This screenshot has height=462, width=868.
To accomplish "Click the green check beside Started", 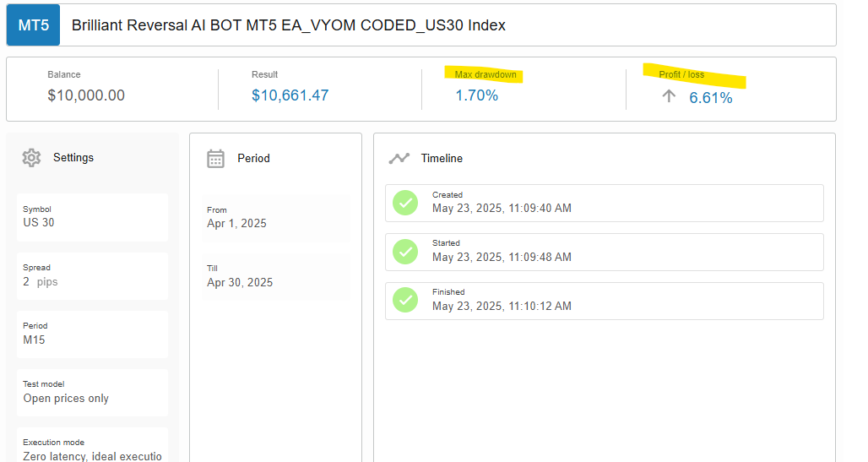I will coord(405,252).
